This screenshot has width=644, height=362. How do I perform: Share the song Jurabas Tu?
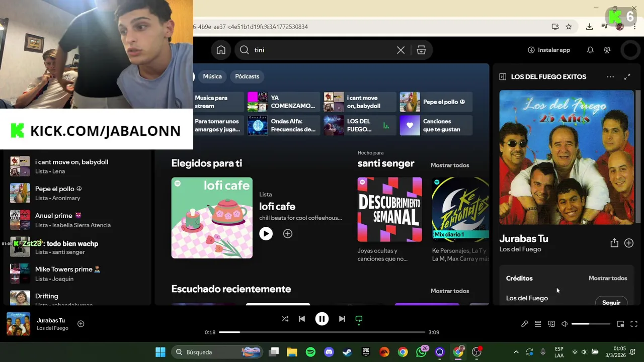pyautogui.click(x=614, y=243)
